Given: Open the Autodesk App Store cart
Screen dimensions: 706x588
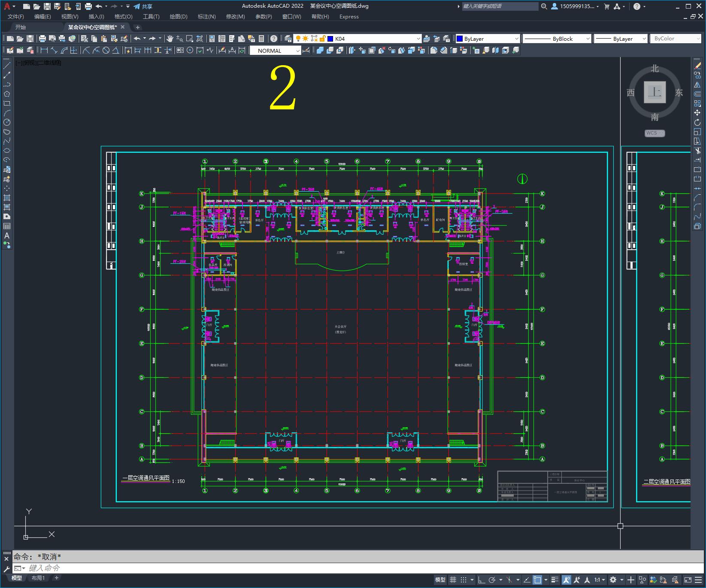Looking at the screenshot, I should (607, 6).
